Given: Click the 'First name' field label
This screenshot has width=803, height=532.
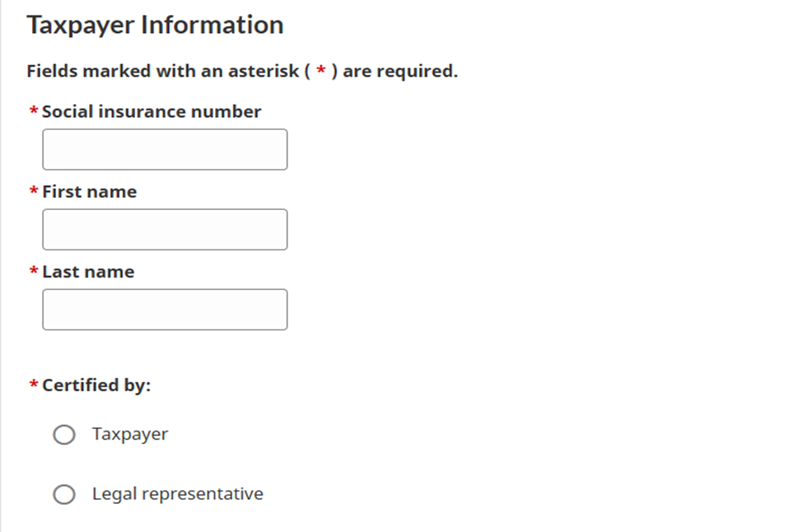Looking at the screenshot, I should click(90, 191).
